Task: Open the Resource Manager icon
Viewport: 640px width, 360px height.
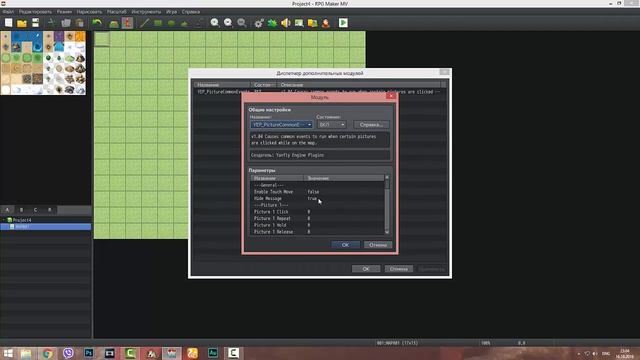Action: (313, 23)
